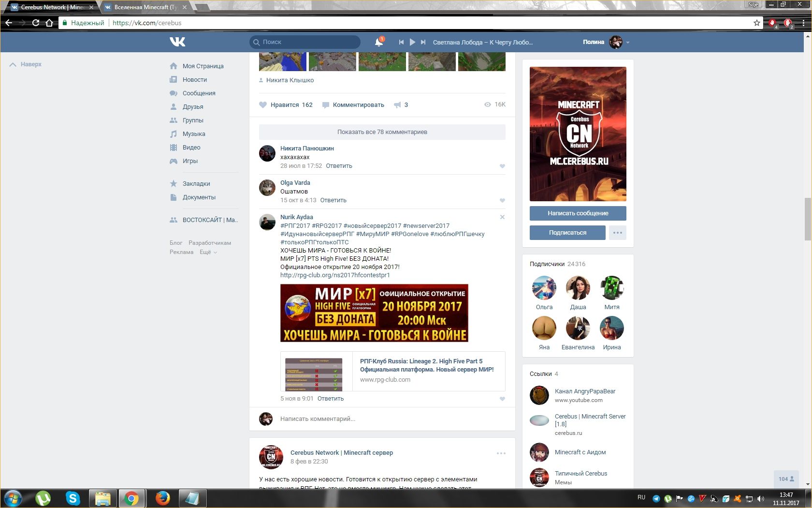Share post via megaphone icon
The height and width of the screenshot is (508, 812).
coord(401,105)
